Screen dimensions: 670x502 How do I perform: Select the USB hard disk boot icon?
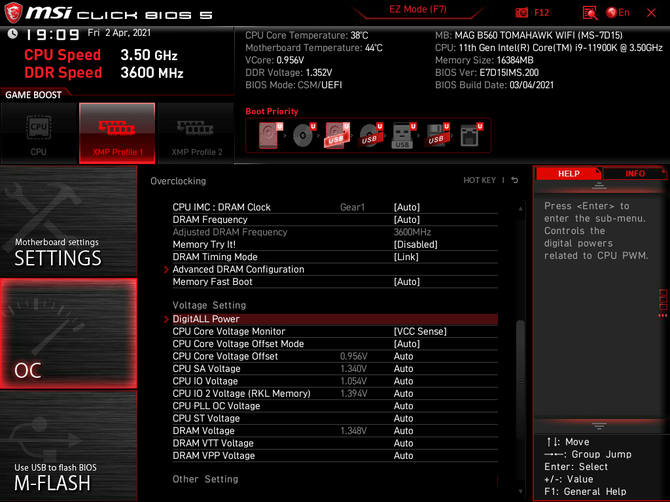[337, 135]
